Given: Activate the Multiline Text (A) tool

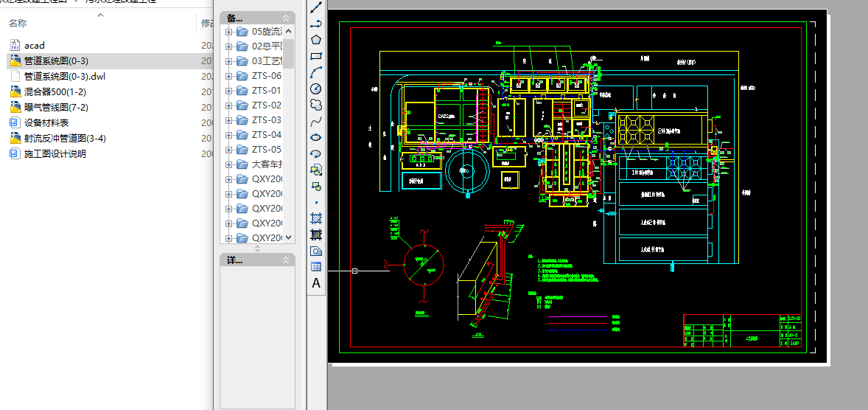Looking at the screenshot, I should 316,283.
